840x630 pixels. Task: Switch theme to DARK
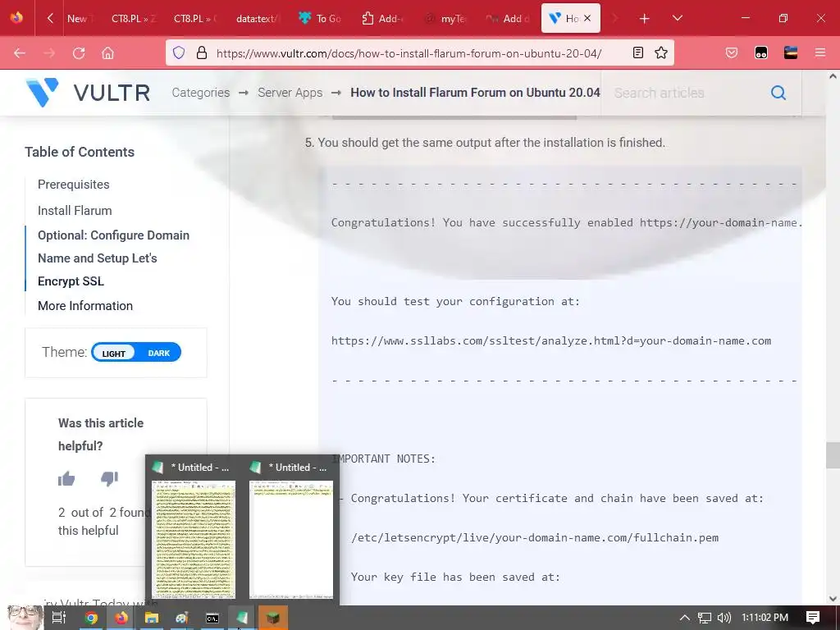pos(158,353)
